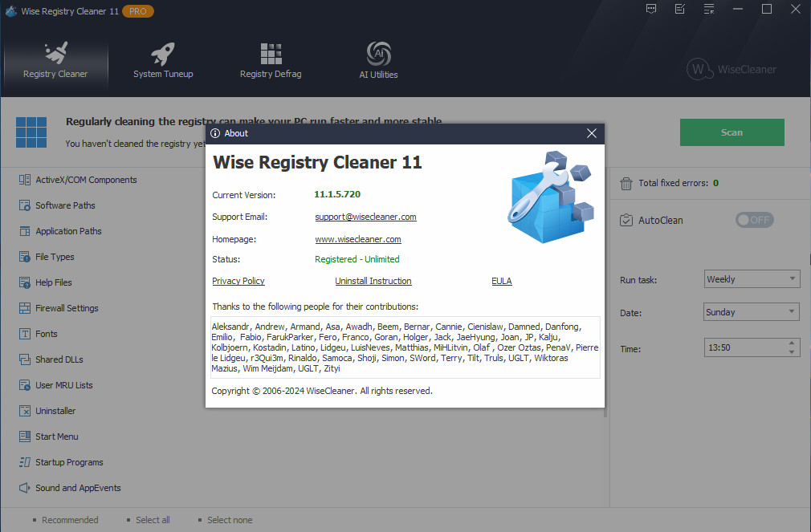Select Shared DLLs label
811x532 pixels.
click(x=59, y=359)
